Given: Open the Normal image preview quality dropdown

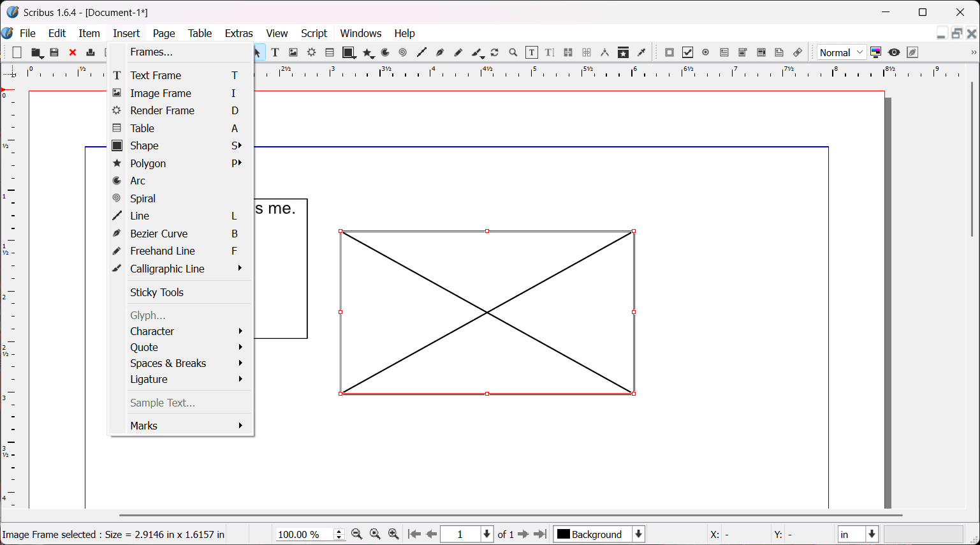Looking at the screenshot, I should click(x=841, y=53).
